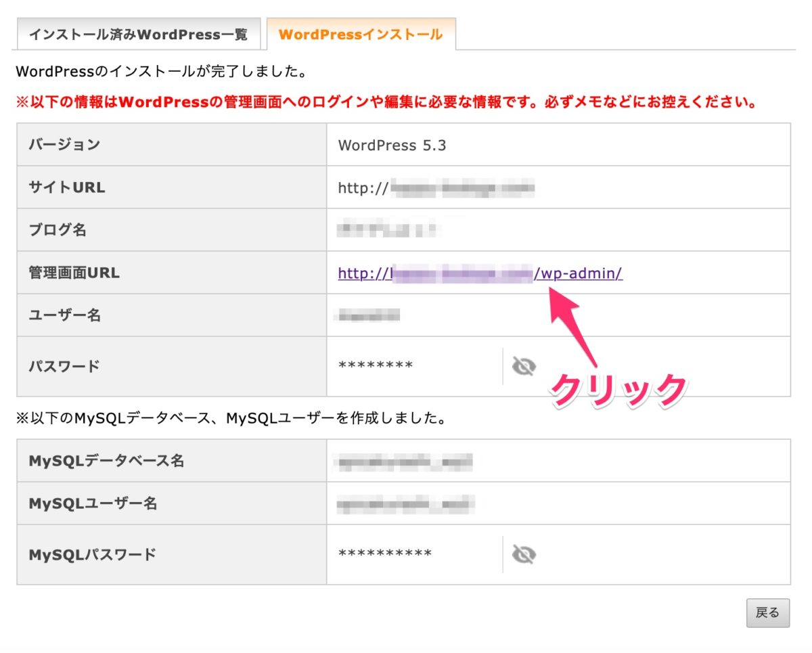Click the red warning notice text
This screenshot has height=653, width=812.
(x=386, y=104)
